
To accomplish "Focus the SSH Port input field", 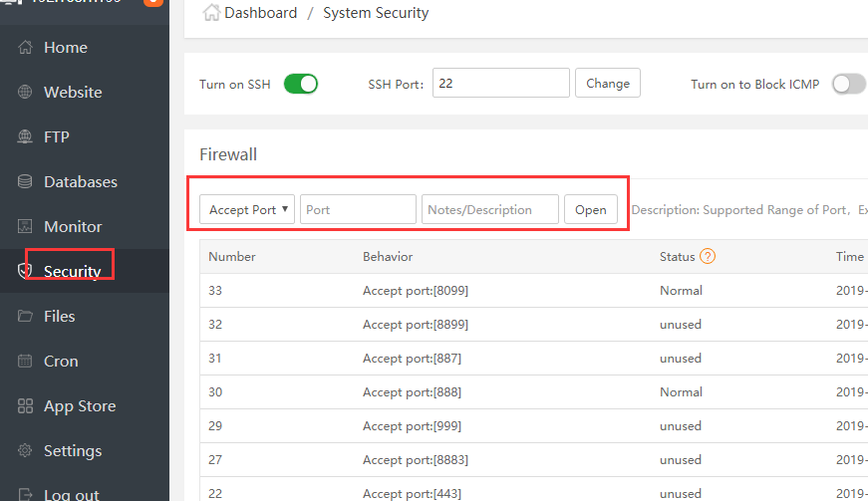I will point(500,84).
